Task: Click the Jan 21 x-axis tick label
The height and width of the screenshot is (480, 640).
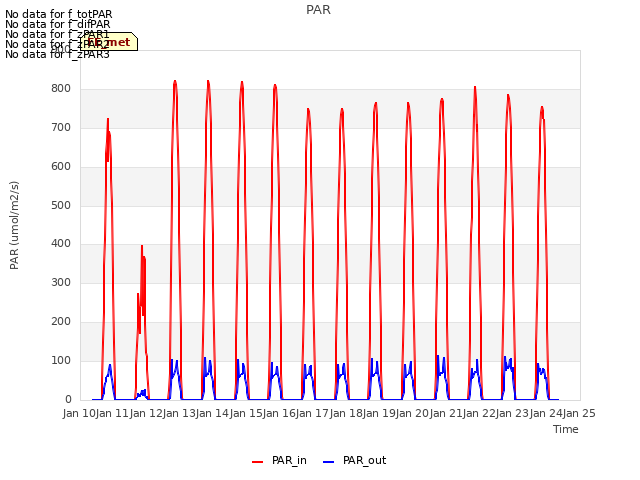Action: pyautogui.click(x=446, y=413)
